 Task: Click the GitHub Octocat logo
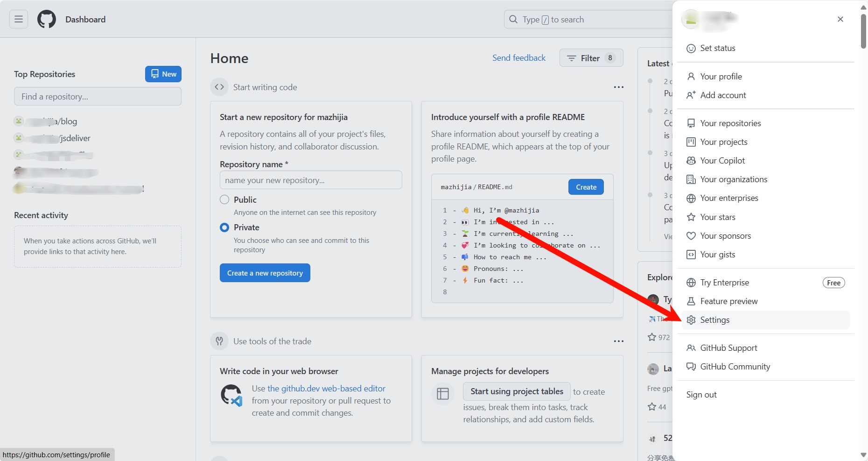pyautogui.click(x=47, y=19)
